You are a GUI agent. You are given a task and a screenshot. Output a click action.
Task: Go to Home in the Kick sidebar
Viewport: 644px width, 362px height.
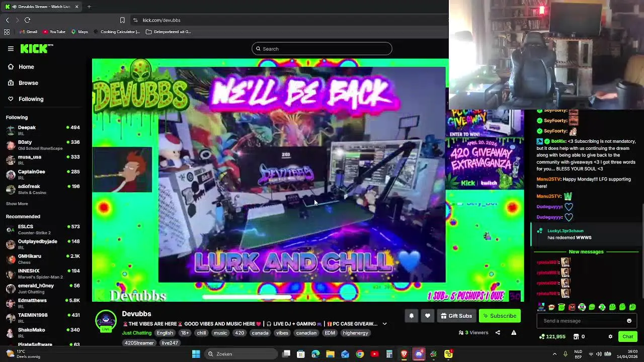pyautogui.click(x=21, y=67)
